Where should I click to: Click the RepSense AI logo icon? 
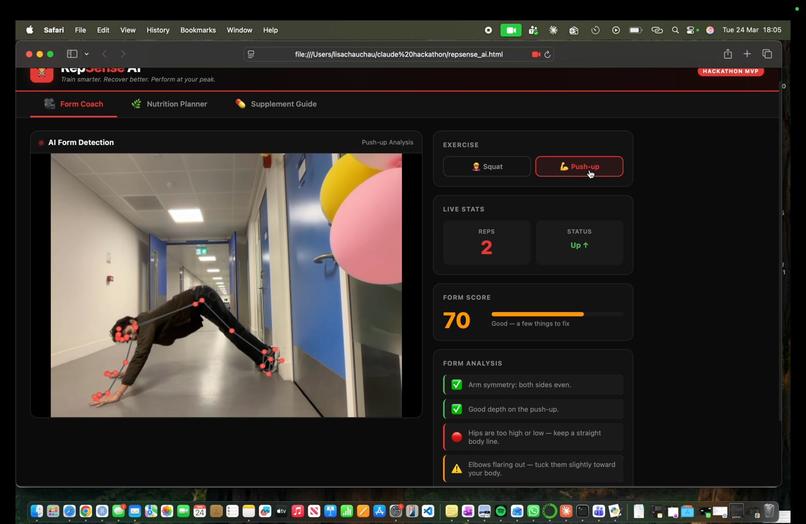[x=42, y=74]
